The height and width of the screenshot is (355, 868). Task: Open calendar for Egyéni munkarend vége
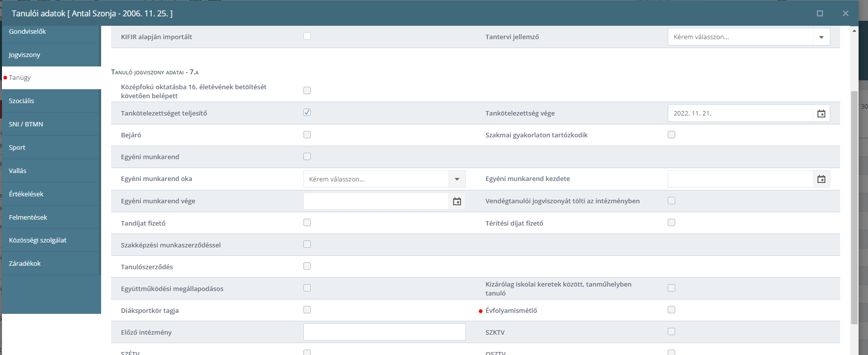tap(457, 201)
